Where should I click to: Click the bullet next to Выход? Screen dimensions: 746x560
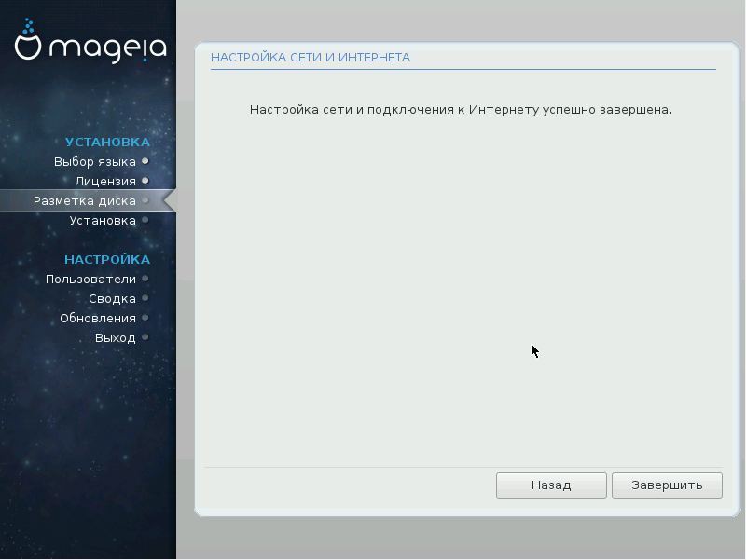145,337
